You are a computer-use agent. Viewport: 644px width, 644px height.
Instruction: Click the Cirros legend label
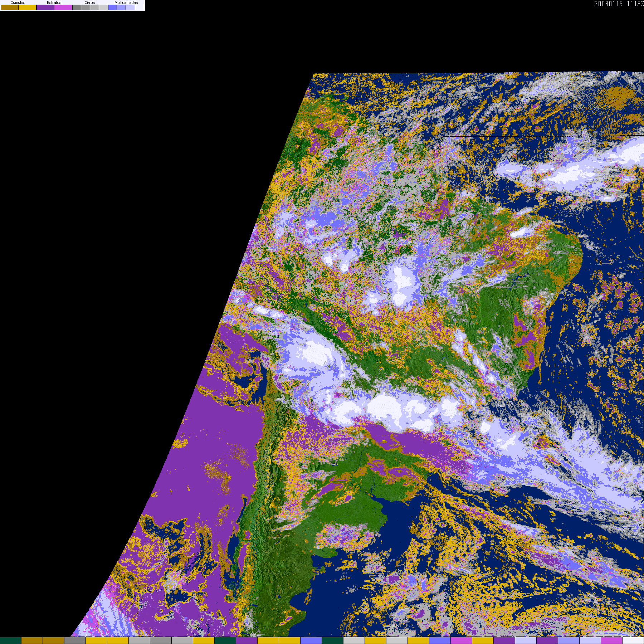90,3
